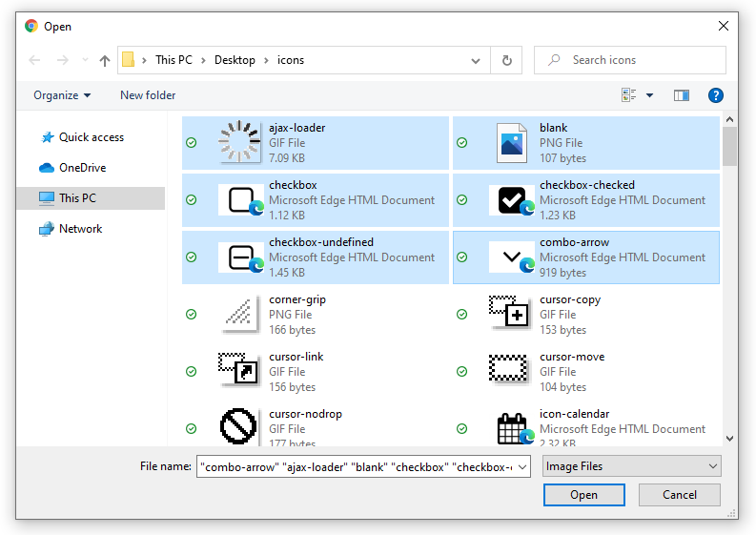Image resolution: width=756 pixels, height=535 pixels.
Task: Click the sync status mark beside corner-grip
Action: [192, 315]
